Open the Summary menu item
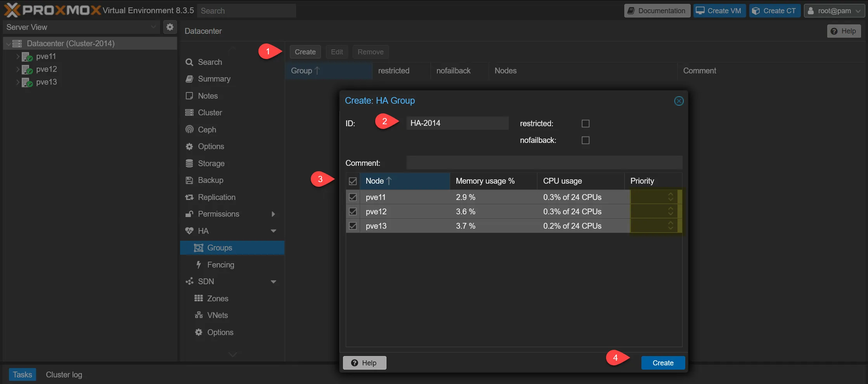The width and height of the screenshot is (868, 384). pos(214,79)
